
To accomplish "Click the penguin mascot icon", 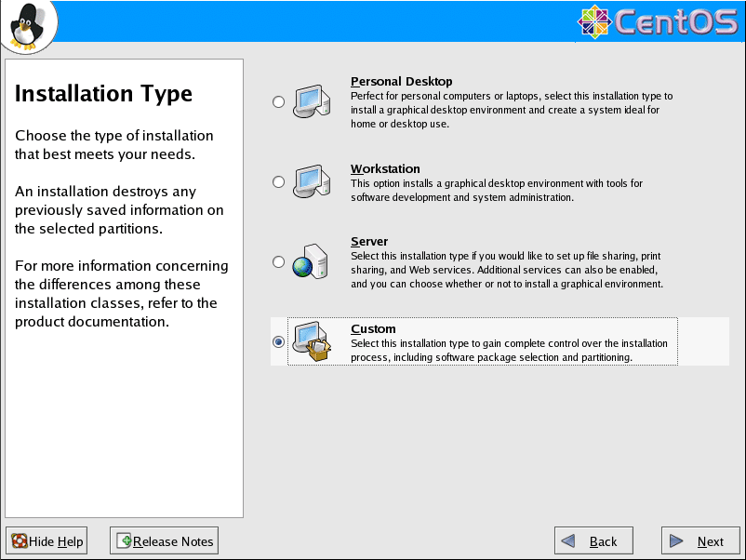I will pyautogui.click(x=28, y=25).
